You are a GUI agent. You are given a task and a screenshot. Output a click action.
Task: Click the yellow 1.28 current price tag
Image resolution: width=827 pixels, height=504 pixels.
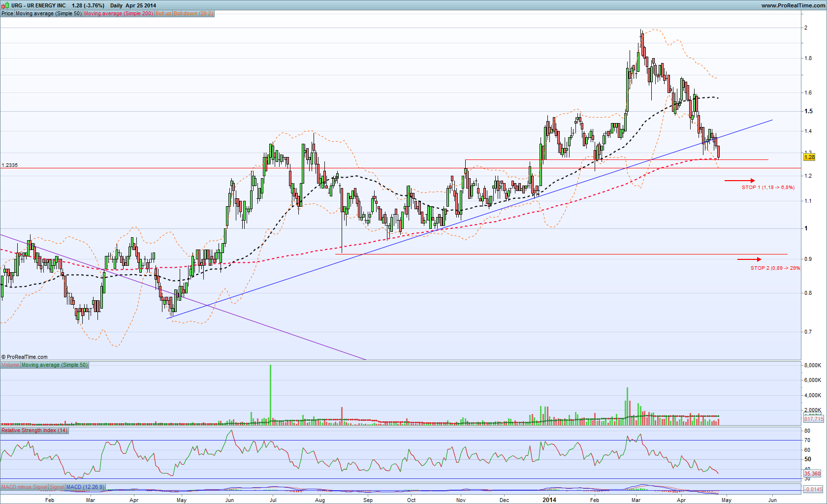pos(809,157)
